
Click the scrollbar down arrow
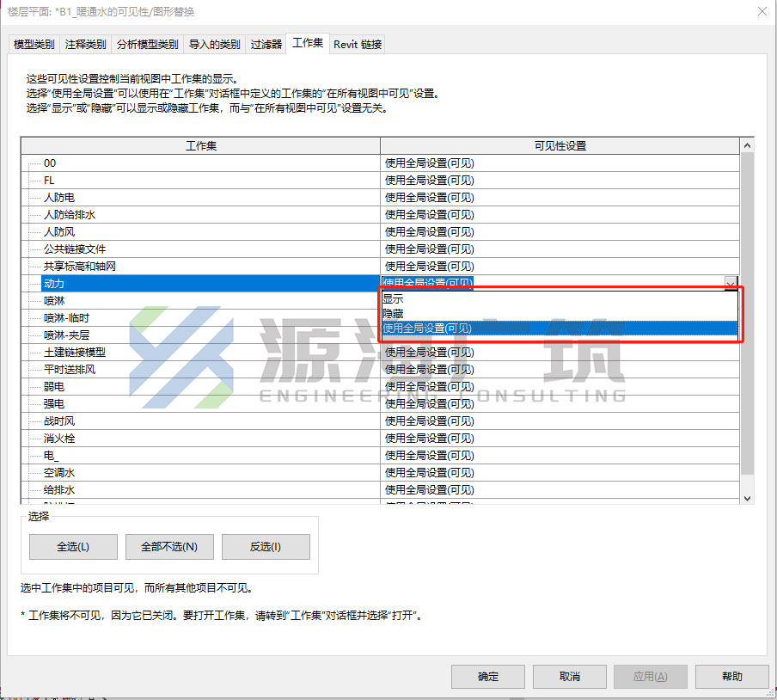click(747, 498)
